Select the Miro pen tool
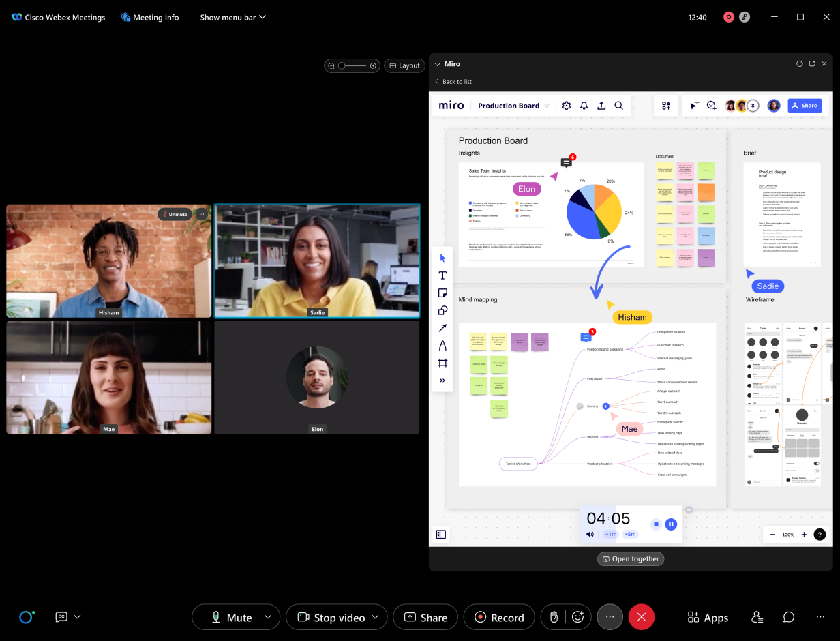 [442, 346]
